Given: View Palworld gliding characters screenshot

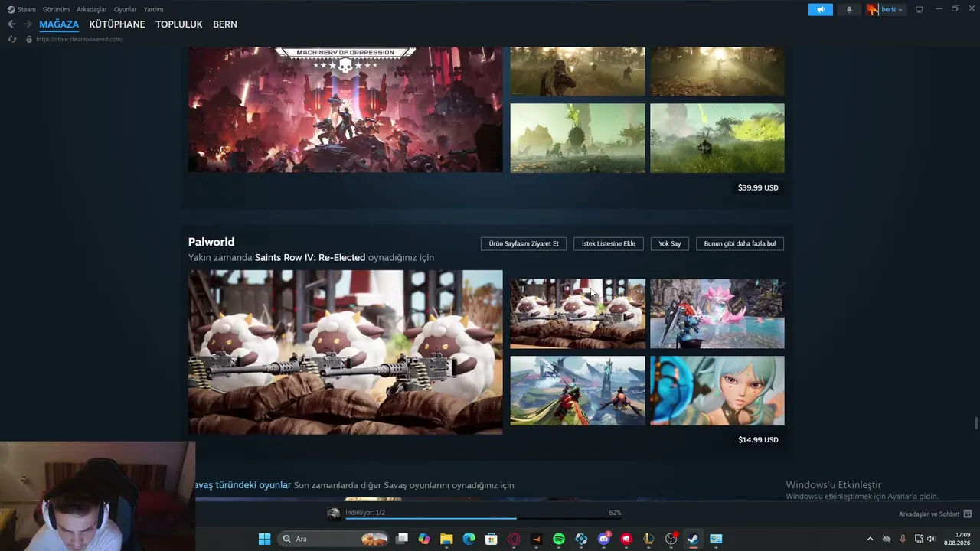Looking at the screenshot, I should click(578, 390).
